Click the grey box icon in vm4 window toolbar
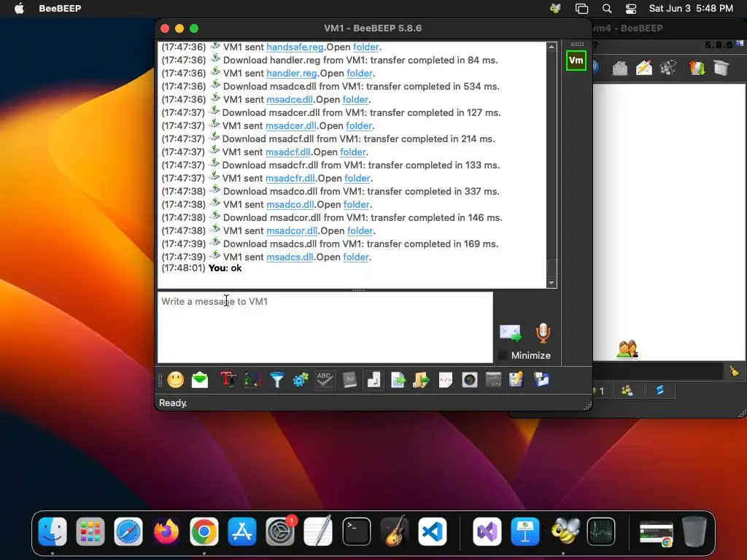The width and height of the screenshot is (747, 560). click(721, 68)
